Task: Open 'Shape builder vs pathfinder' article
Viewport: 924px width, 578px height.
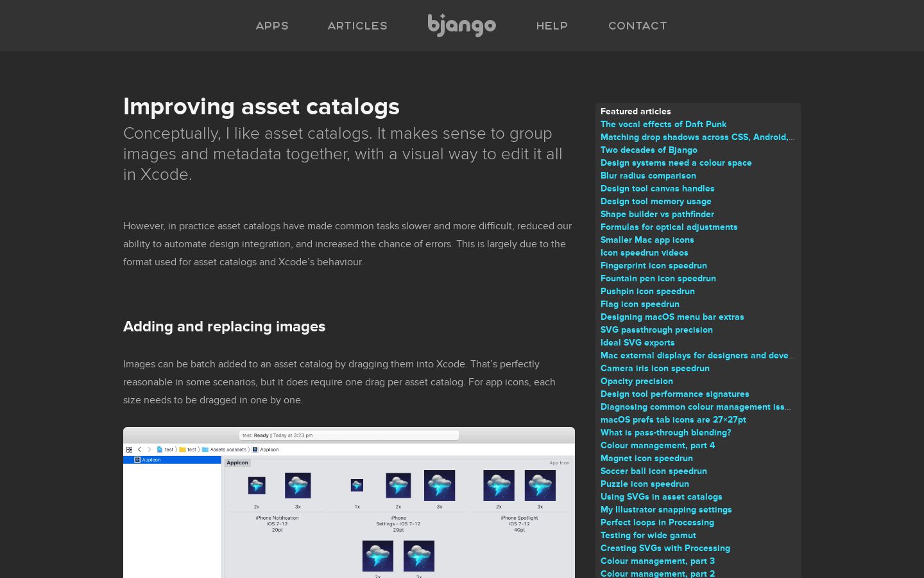Action: coord(657,214)
